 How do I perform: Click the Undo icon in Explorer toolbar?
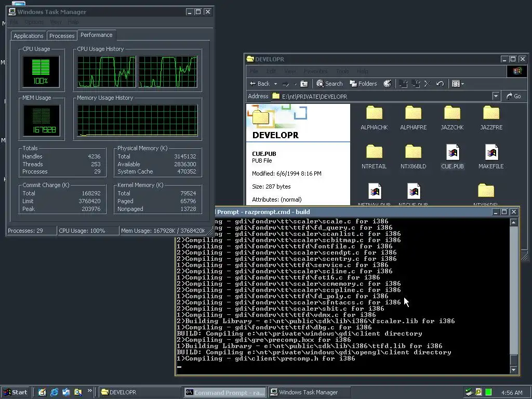coord(440,84)
